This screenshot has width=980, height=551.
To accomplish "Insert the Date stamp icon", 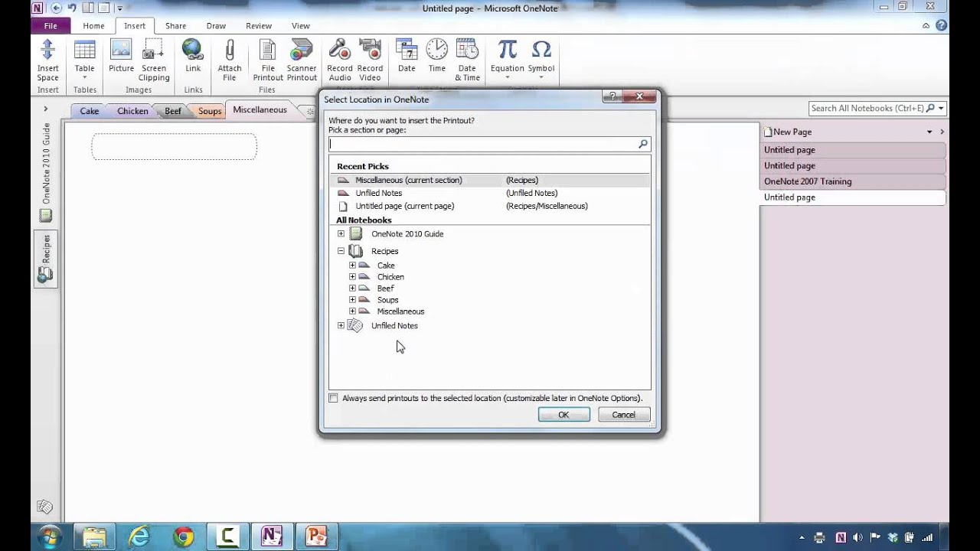I will (x=407, y=56).
